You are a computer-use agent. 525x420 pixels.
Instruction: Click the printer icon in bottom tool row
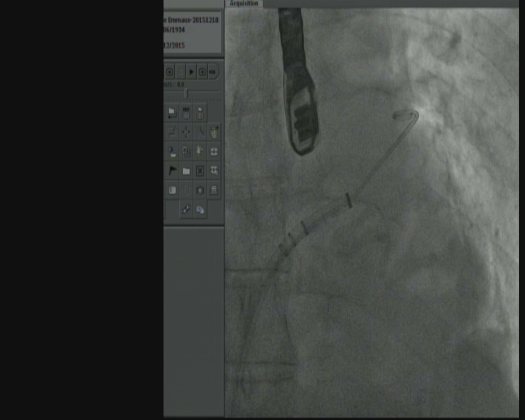(214, 190)
